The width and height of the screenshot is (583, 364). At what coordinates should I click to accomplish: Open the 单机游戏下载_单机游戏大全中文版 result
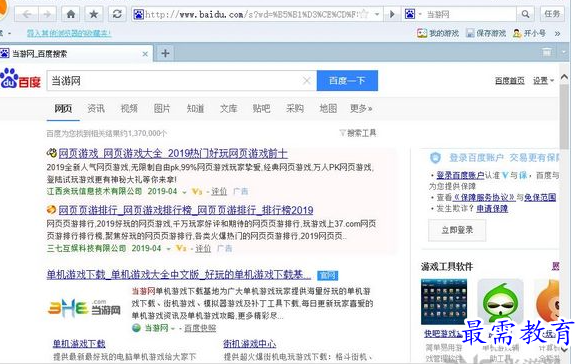coord(178,275)
